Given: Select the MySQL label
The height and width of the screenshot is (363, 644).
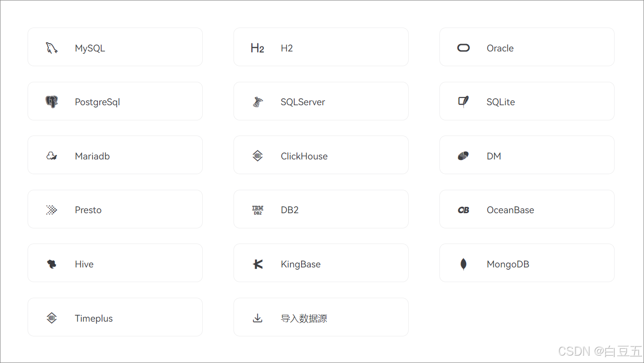Looking at the screenshot, I should (x=90, y=48).
